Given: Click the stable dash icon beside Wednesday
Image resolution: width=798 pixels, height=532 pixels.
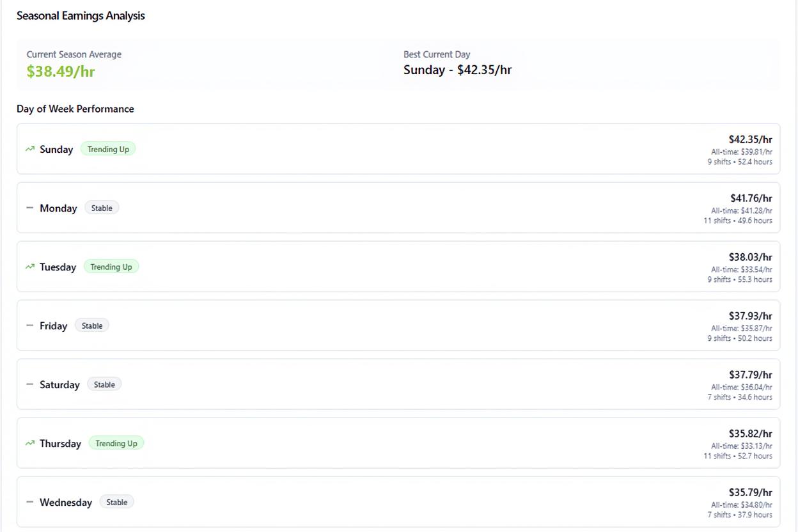Looking at the screenshot, I should [x=29, y=501].
